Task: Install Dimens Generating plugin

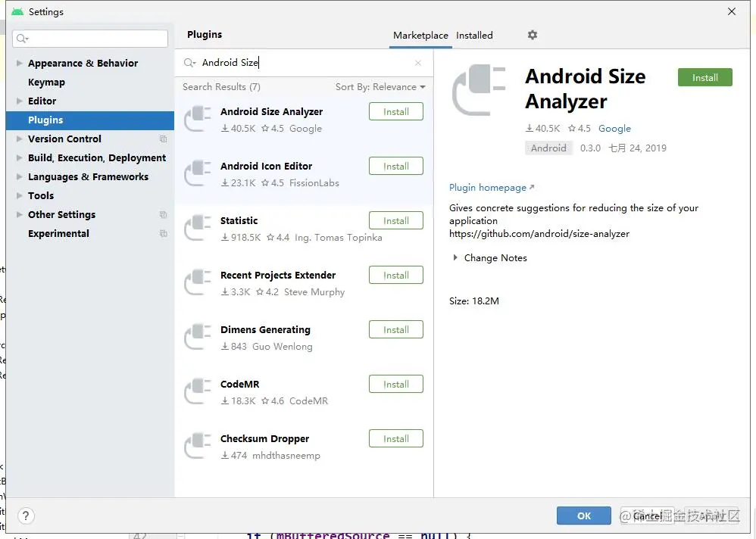Action: [x=396, y=329]
